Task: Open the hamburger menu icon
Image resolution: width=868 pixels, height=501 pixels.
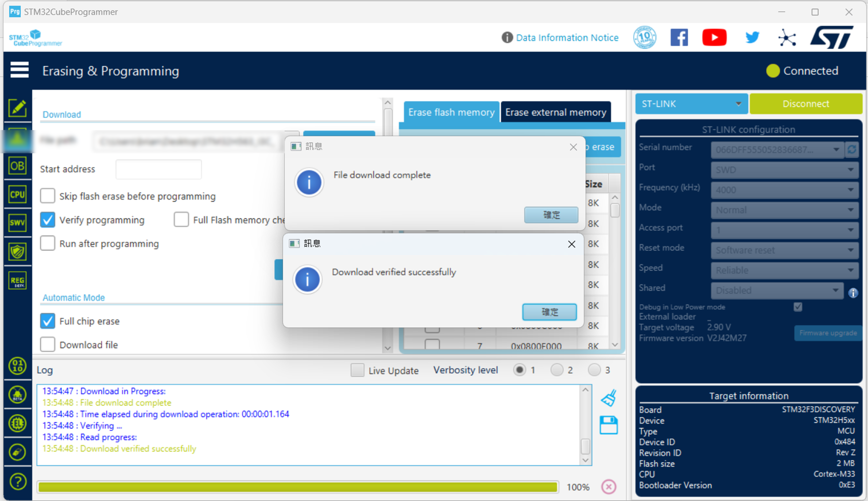Action: pyautogui.click(x=19, y=70)
